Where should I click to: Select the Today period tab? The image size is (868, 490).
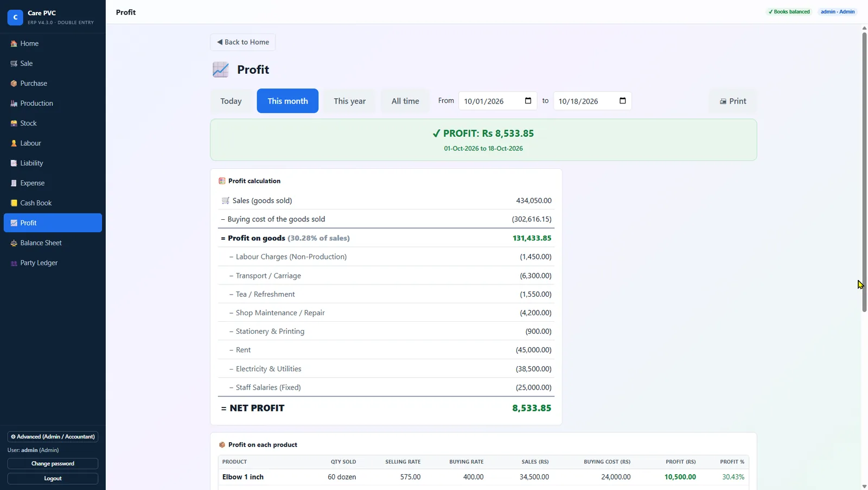pyautogui.click(x=231, y=101)
